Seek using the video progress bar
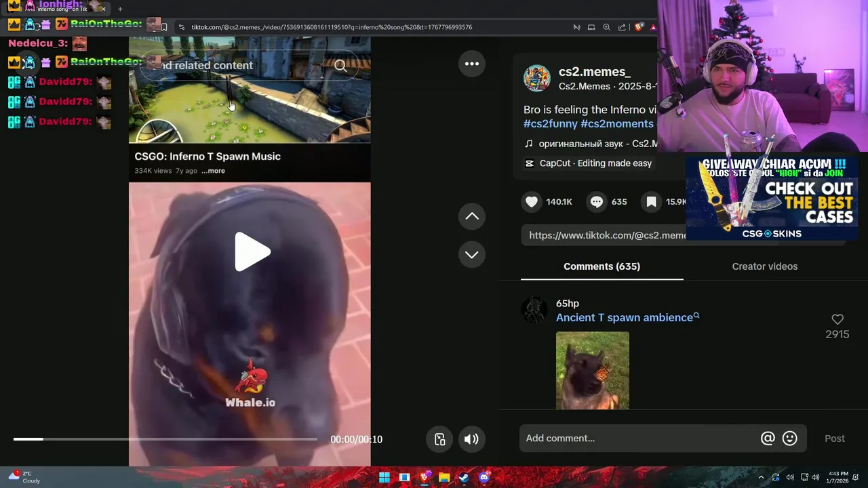This screenshot has height=488, width=868. [165, 439]
